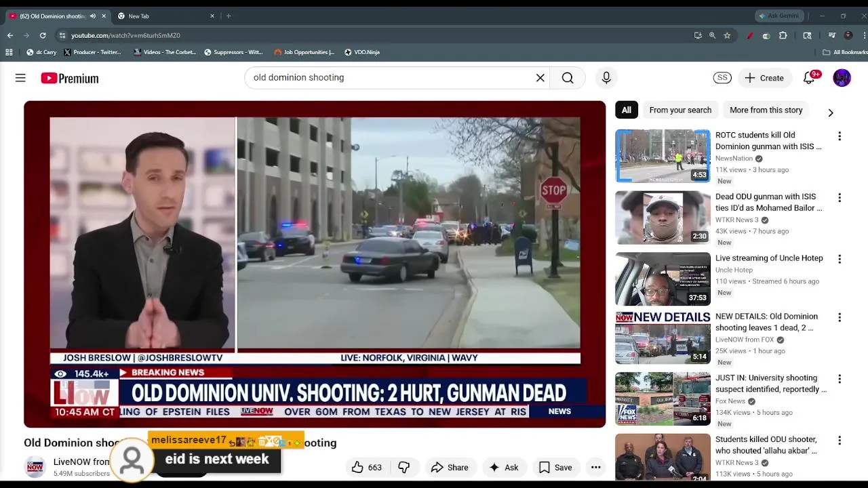868x488 pixels.
Task: Open NEW DETAILS Old Dominion thumbnail
Action: [x=663, y=338]
